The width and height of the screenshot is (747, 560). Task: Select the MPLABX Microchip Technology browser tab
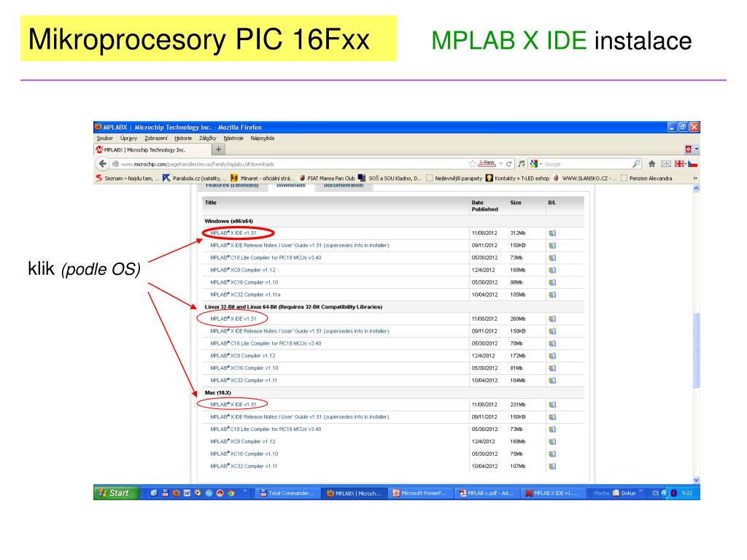152,149
